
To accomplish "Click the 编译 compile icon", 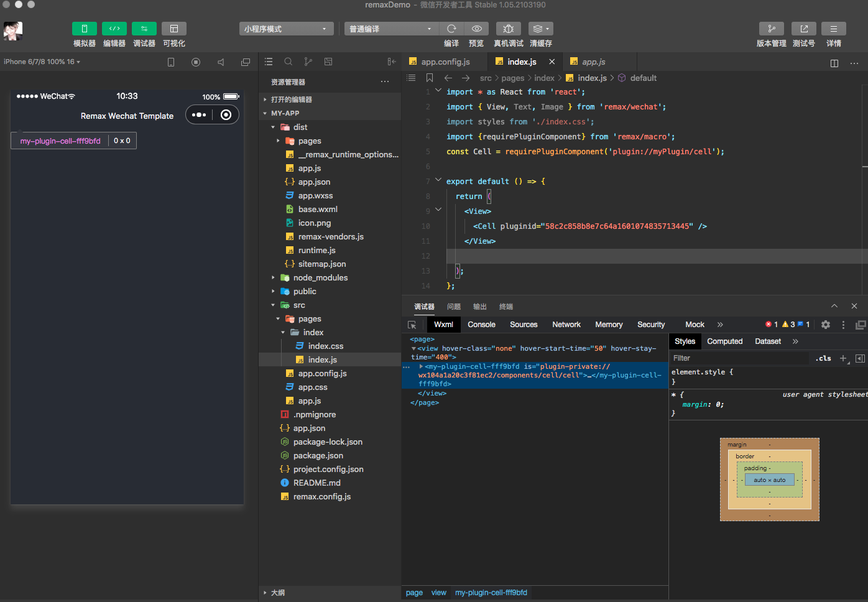I will 451,28.
